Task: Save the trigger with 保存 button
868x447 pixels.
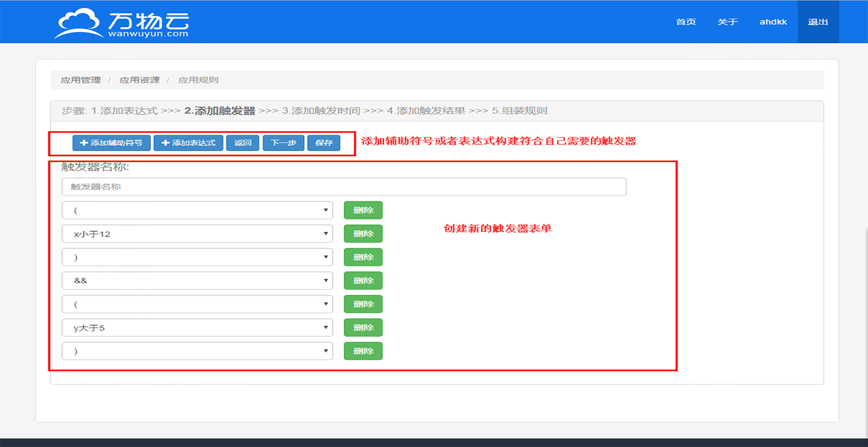Action: tap(323, 143)
